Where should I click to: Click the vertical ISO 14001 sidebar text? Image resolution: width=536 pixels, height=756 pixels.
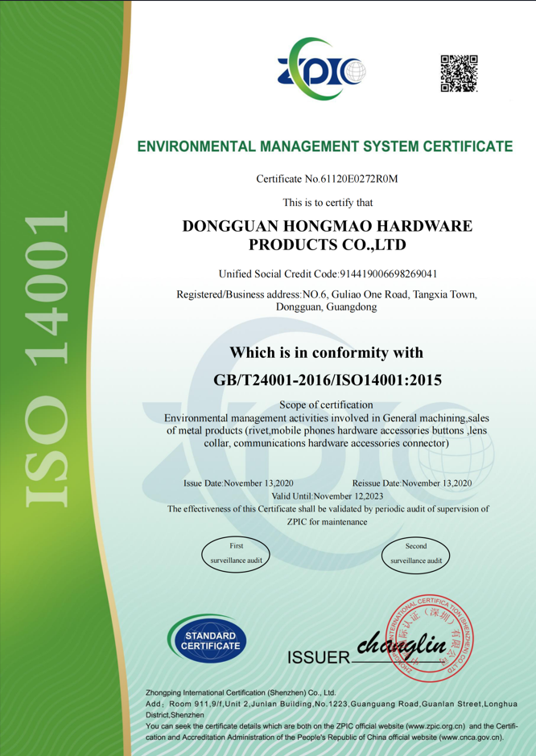coord(47,359)
